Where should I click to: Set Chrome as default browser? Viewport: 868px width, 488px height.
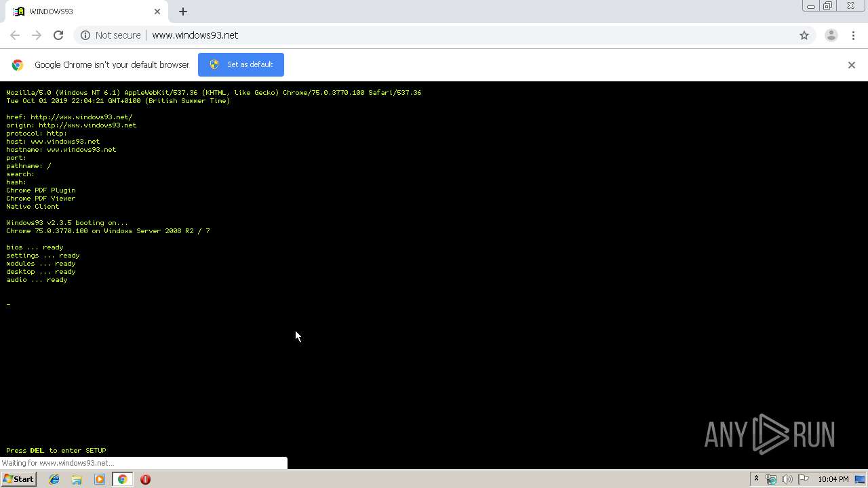click(241, 64)
